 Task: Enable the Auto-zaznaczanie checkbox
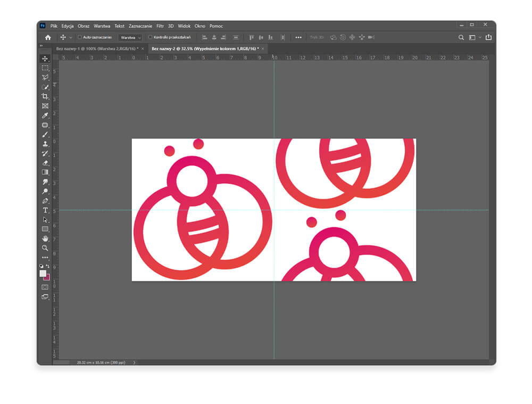point(80,37)
